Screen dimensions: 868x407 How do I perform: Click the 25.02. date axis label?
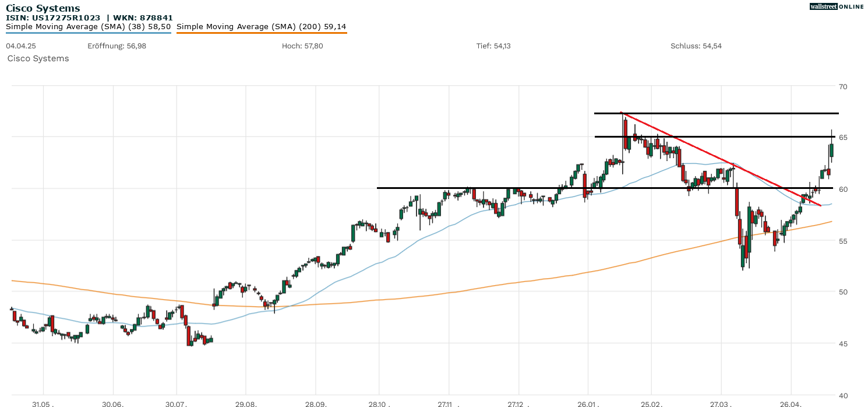651,404
